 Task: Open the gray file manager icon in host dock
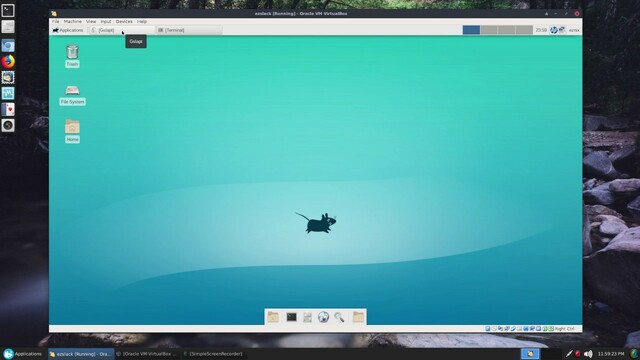click(x=8, y=27)
